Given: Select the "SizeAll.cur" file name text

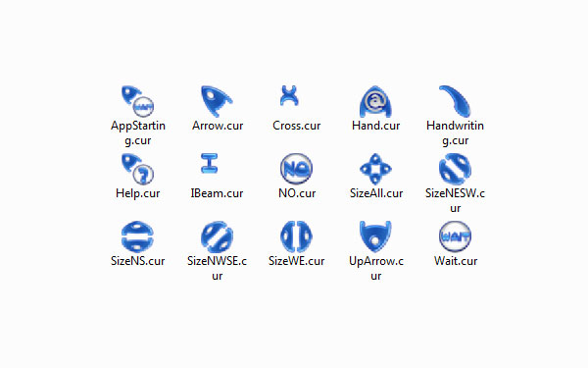Looking at the screenshot, I should [x=376, y=193].
